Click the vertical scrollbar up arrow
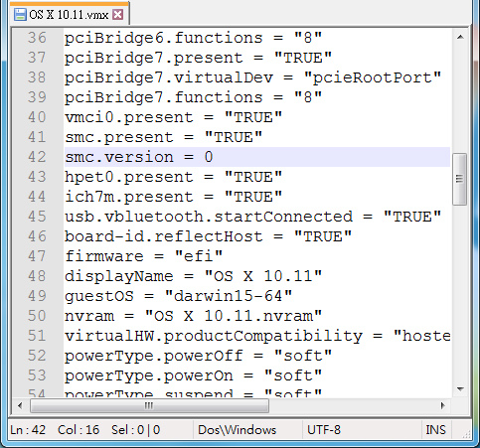The width and height of the screenshot is (480, 448). tap(460, 37)
